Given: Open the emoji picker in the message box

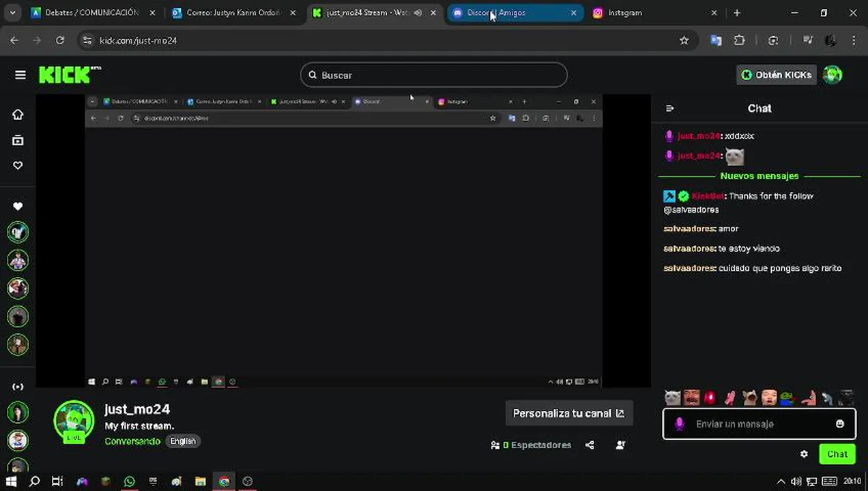Looking at the screenshot, I should [x=839, y=423].
